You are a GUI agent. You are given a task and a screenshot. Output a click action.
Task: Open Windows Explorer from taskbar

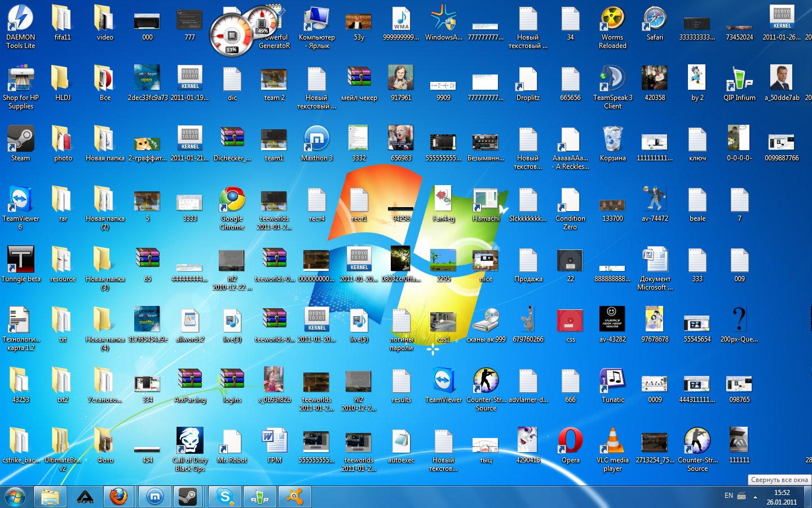pos(50,497)
